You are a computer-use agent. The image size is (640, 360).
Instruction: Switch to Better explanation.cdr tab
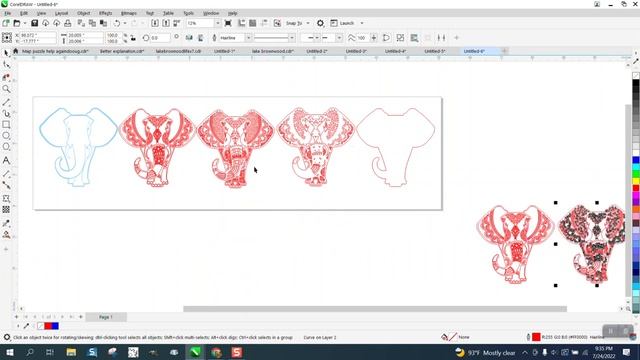[x=122, y=51]
